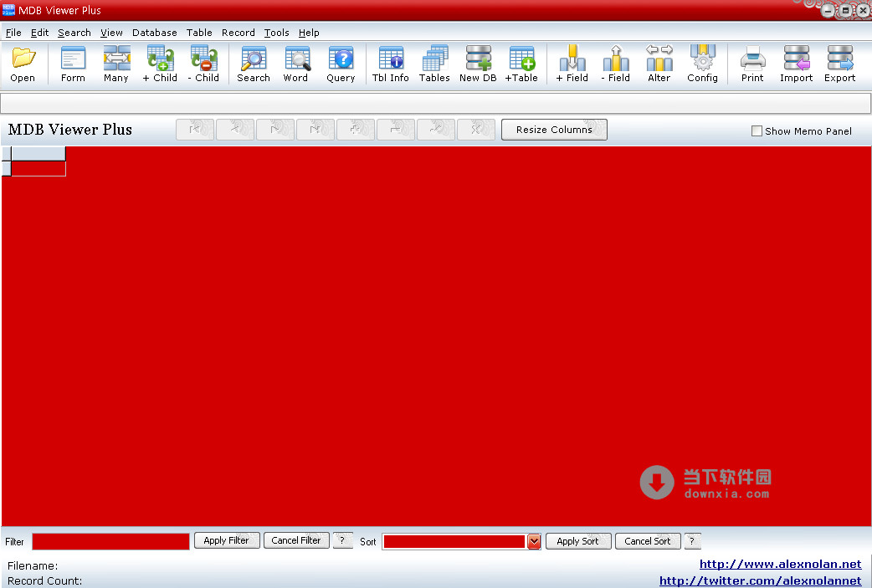Screen dimensions: 872x588
Task: Enable the Show Memo Panel checkbox
Action: tap(757, 131)
